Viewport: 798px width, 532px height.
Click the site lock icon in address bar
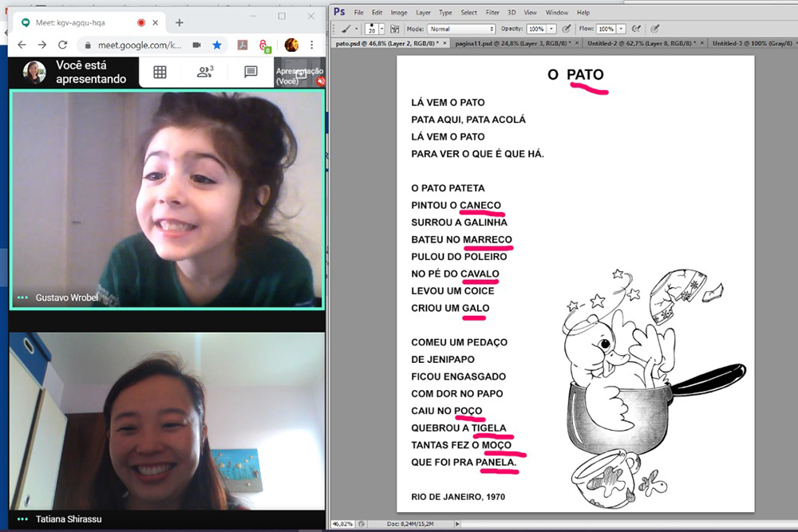coord(88,45)
